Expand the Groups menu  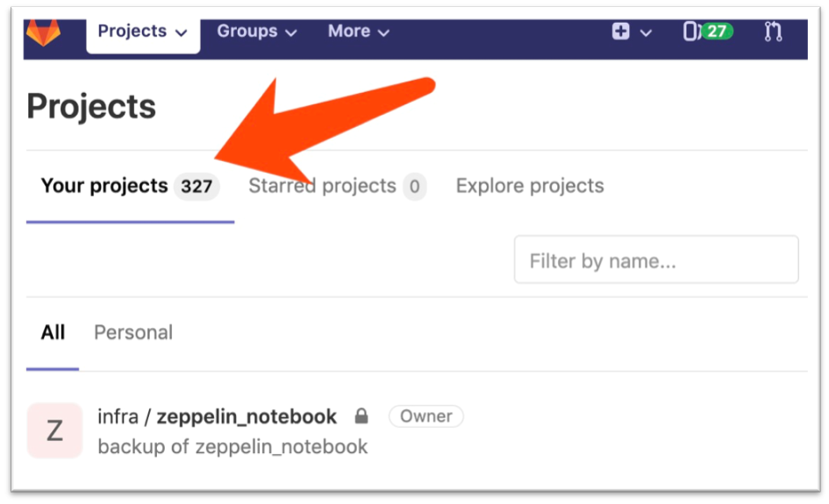[256, 32]
